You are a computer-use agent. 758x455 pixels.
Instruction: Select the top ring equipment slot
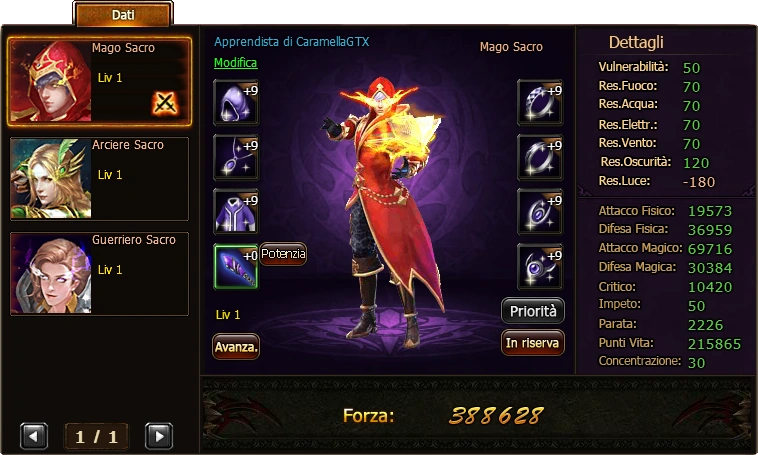click(540, 103)
